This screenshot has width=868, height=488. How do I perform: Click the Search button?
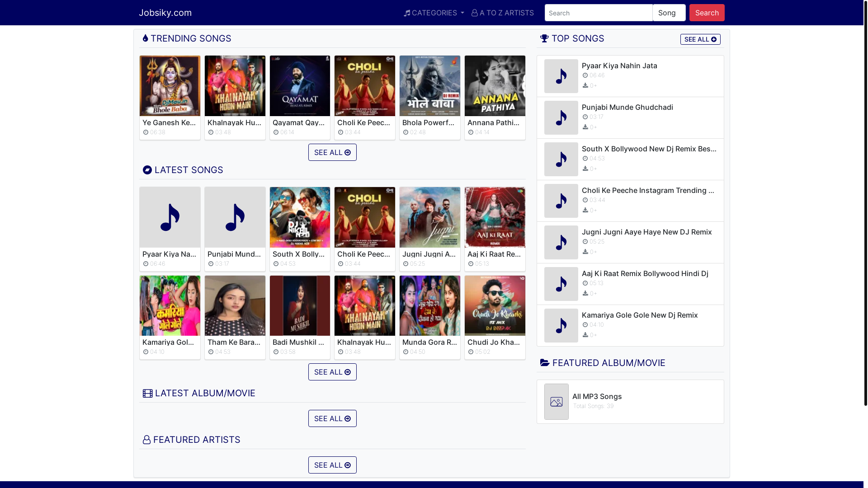(x=707, y=13)
